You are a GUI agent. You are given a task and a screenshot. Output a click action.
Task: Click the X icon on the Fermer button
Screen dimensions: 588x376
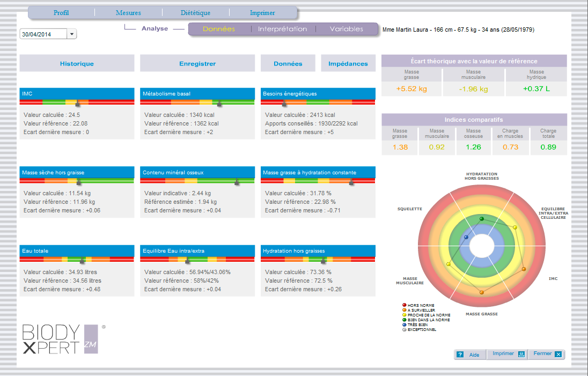(558, 354)
